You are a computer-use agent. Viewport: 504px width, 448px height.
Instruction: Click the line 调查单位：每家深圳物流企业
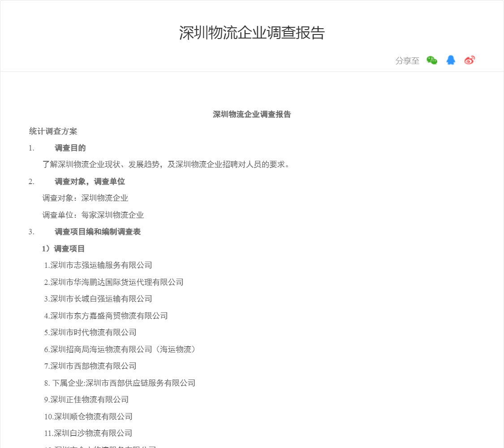93,215
